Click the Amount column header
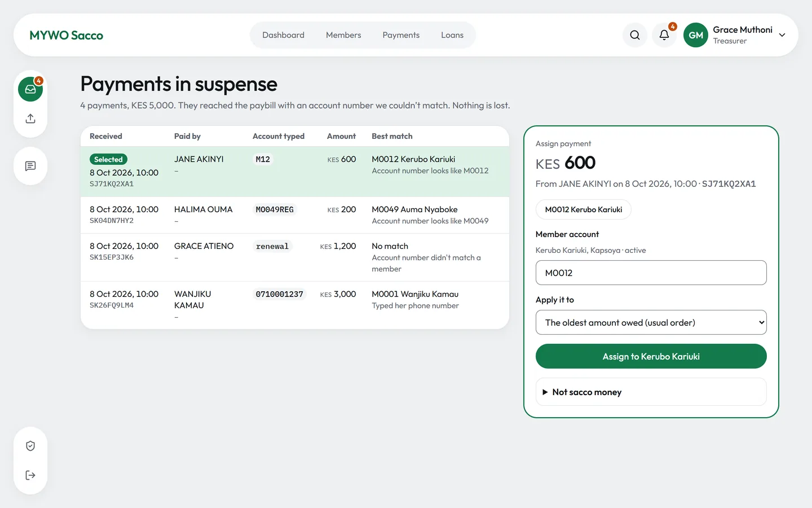This screenshot has width=812, height=508. click(x=341, y=136)
